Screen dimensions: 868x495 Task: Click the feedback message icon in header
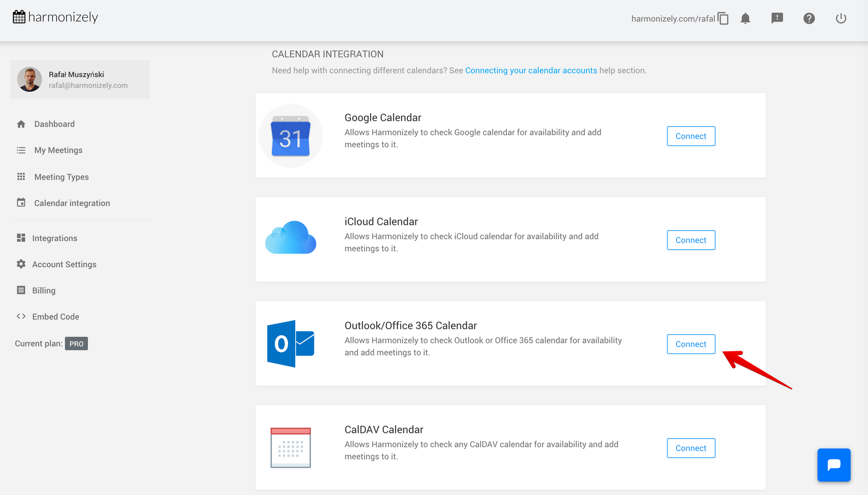777,18
